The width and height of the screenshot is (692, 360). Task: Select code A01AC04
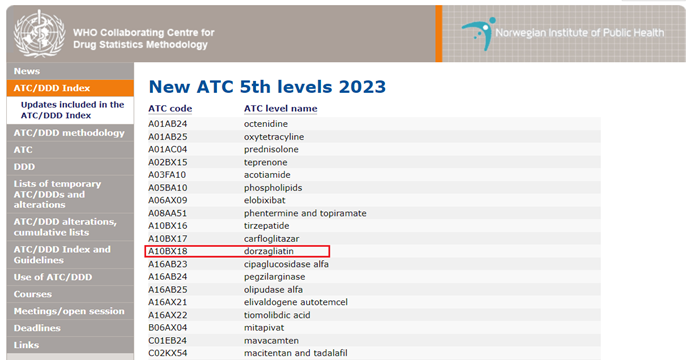pyautogui.click(x=167, y=149)
